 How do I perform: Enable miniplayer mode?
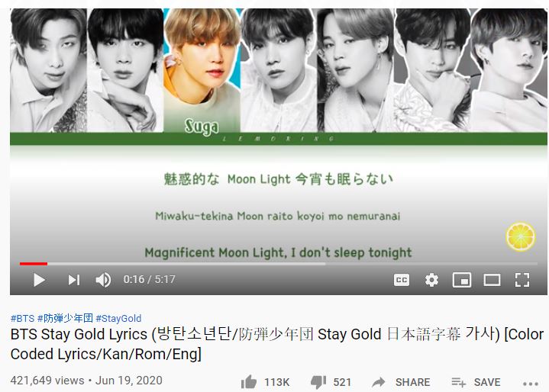click(462, 280)
